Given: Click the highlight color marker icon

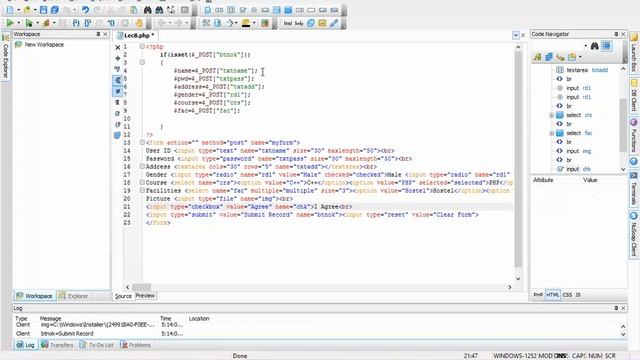Looking at the screenshot, I should click(246, 23).
